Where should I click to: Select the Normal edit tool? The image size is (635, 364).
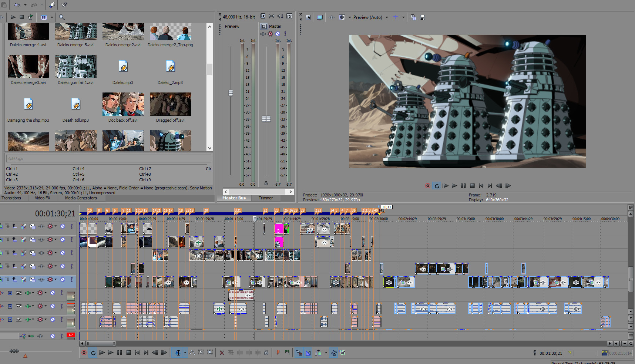point(178,353)
